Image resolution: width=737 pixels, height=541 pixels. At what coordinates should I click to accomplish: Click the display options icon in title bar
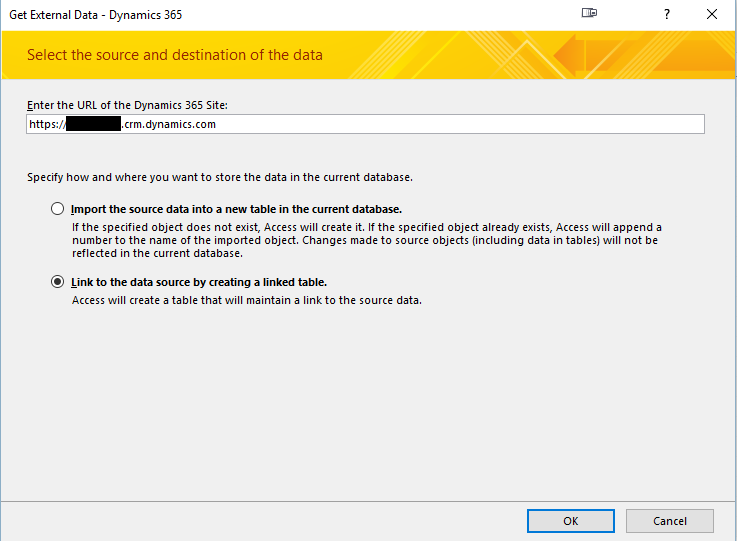pos(589,13)
